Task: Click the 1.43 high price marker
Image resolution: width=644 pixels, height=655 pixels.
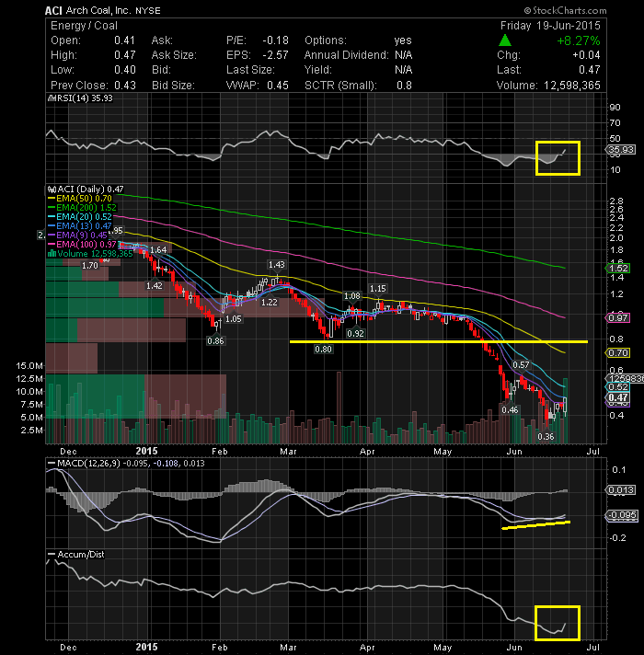Action: tap(277, 264)
